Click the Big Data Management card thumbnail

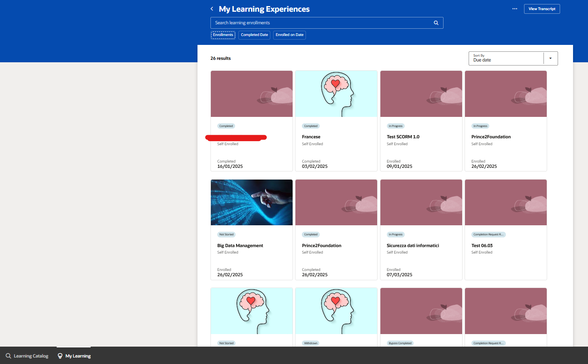251,202
